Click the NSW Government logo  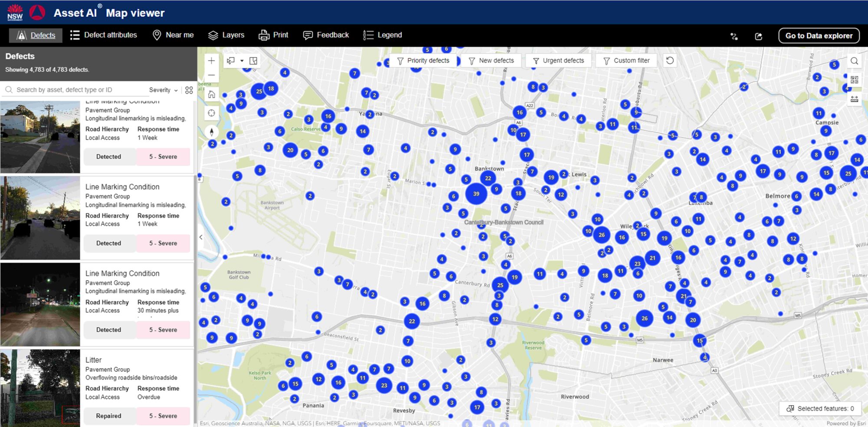pyautogui.click(x=15, y=13)
